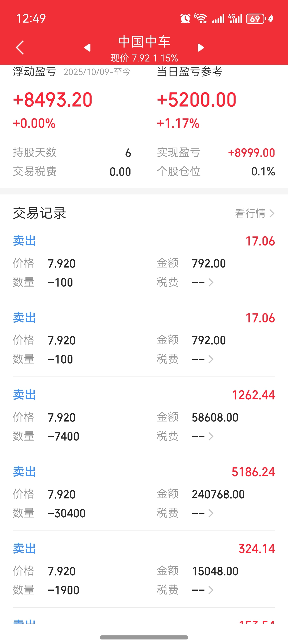Viewport: 288px width, 644px height.
Task: Tap the Wi-Fi icon in status bar
Action: pyautogui.click(x=201, y=19)
